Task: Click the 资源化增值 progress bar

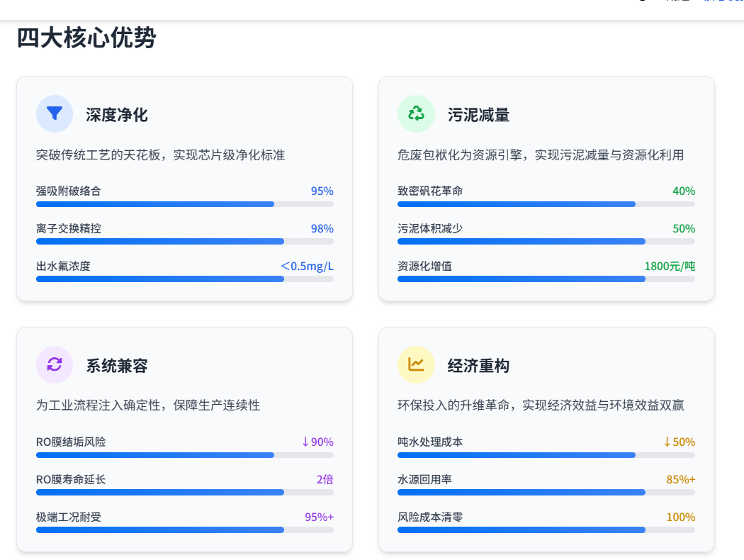Action: [x=546, y=279]
